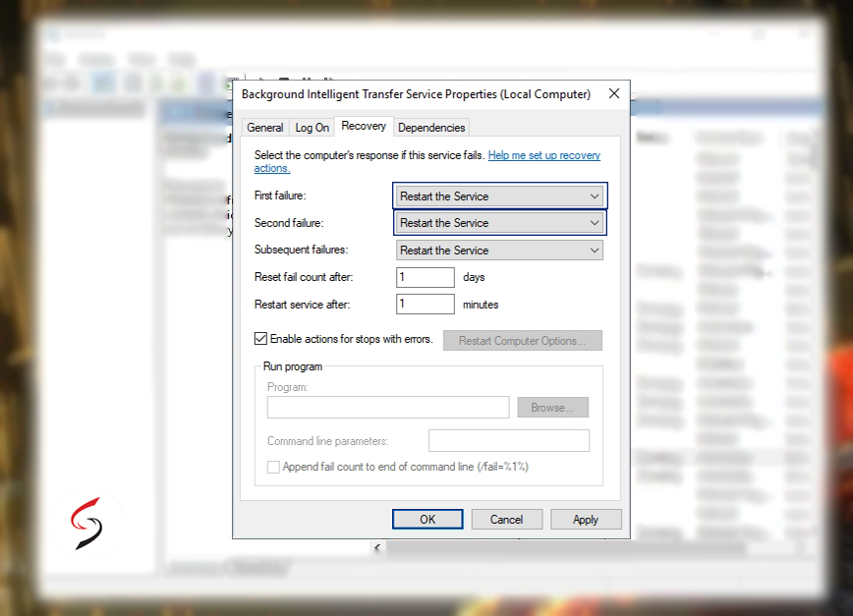
Task: Toggle Enable actions for stops with errors
Action: [260, 339]
